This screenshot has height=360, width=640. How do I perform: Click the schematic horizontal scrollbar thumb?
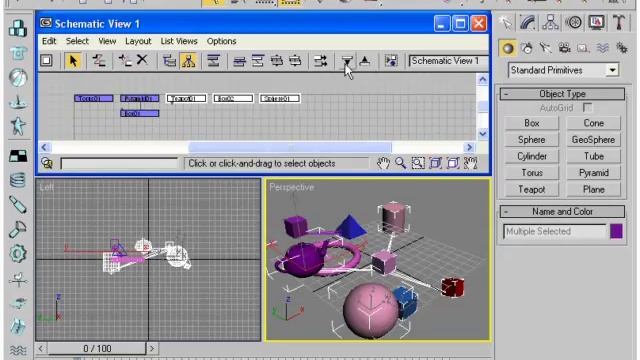pos(290,147)
